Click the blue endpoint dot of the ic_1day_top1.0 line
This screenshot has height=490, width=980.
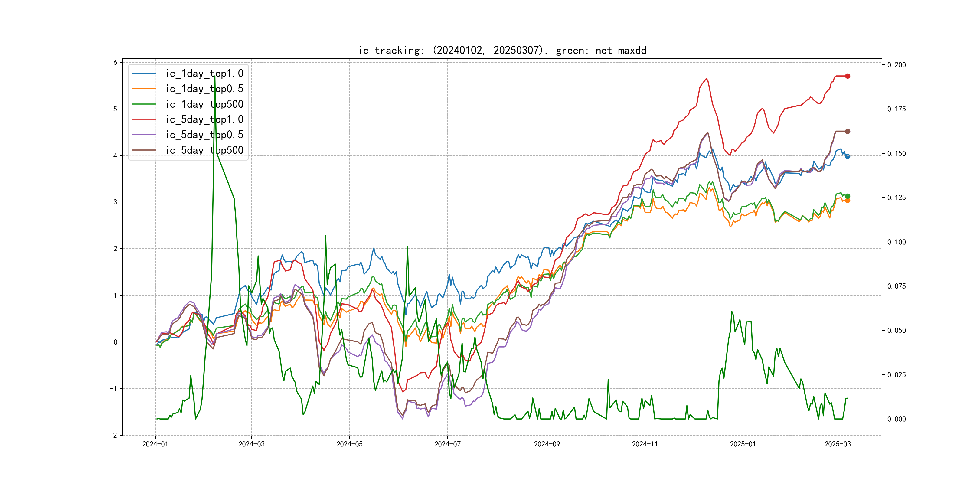(x=848, y=156)
